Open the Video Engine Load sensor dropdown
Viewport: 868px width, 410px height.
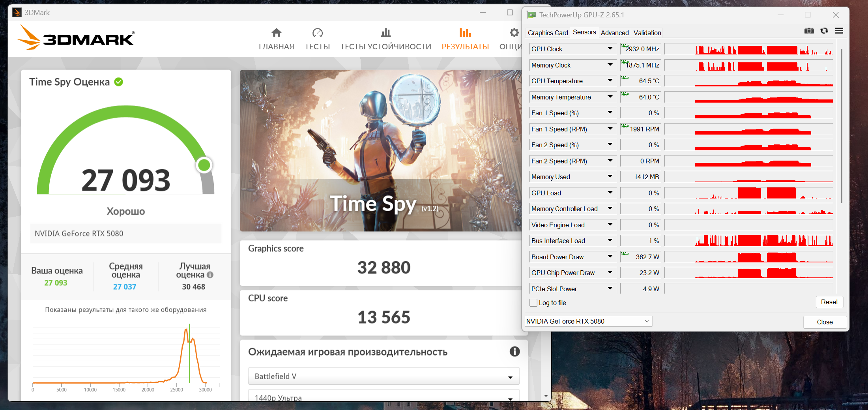pos(610,225)
